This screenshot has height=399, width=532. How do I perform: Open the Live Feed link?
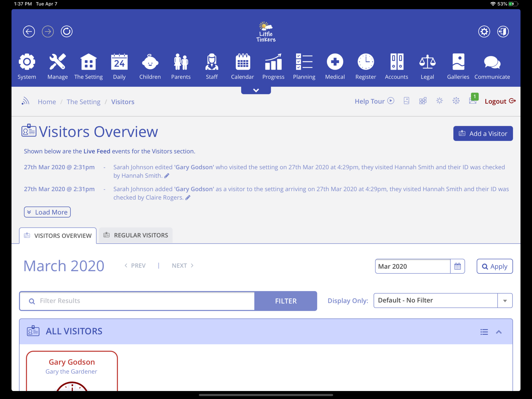[97, 151]
